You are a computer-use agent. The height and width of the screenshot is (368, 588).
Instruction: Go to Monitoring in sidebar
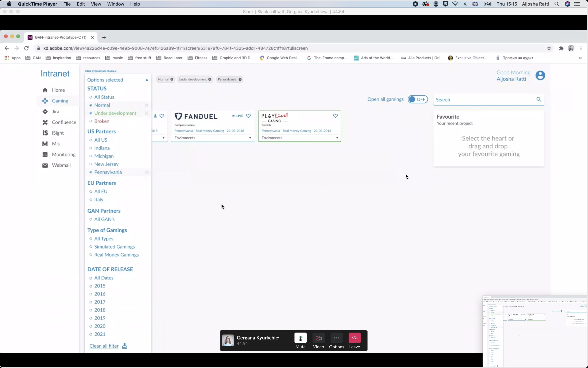coord(63,154)
